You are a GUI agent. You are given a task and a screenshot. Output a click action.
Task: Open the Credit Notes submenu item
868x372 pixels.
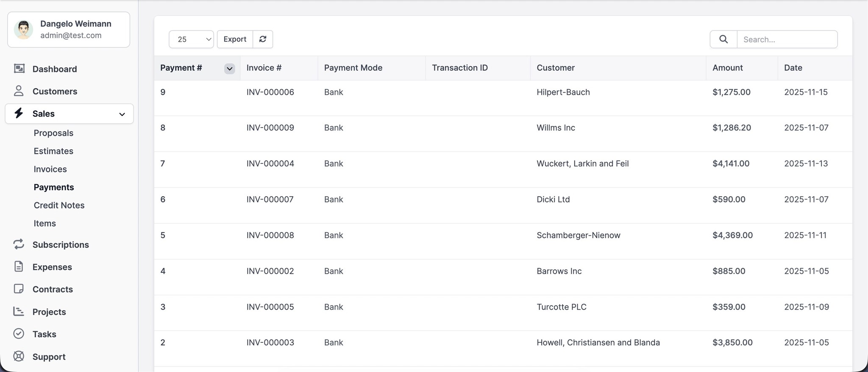[x=59, y=205]
